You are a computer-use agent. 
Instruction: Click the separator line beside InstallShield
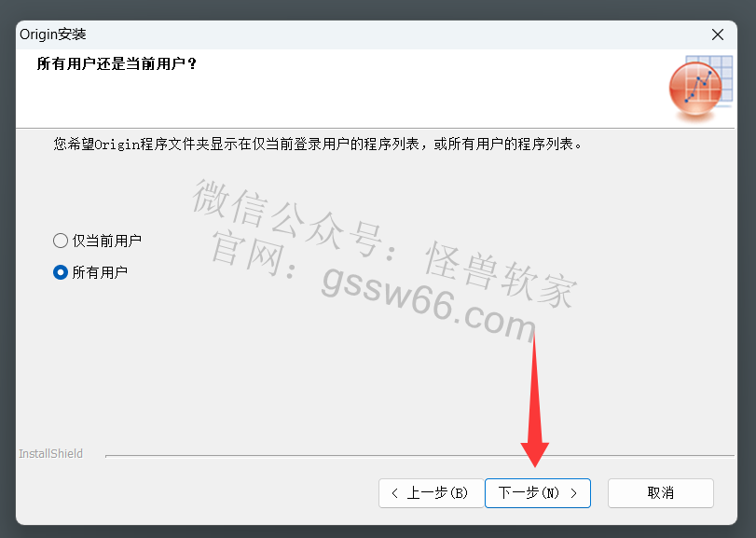pos(419,456)
